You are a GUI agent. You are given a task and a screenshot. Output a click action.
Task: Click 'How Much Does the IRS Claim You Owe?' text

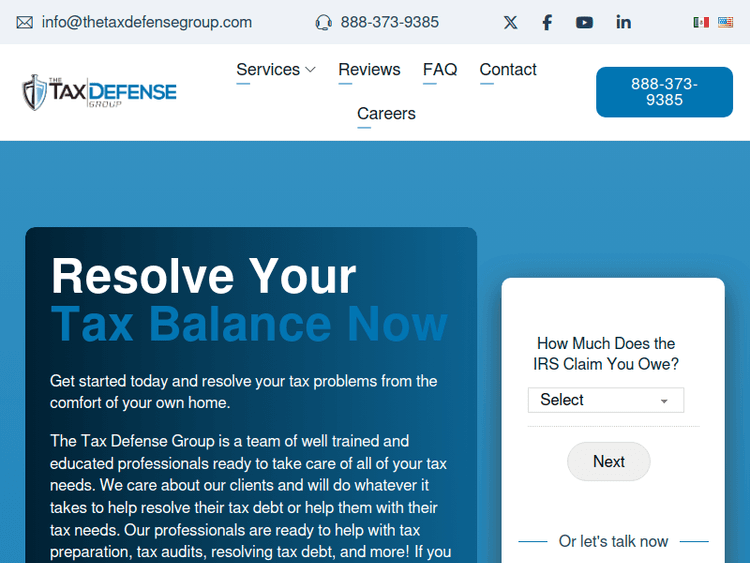(606, 354)
